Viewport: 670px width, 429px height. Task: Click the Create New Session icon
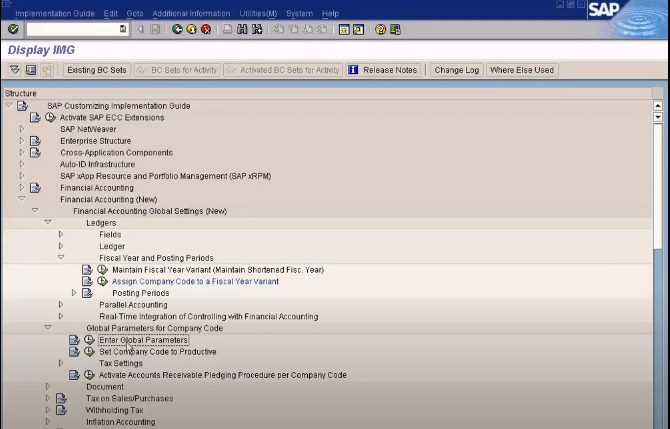tap(344, 29)
